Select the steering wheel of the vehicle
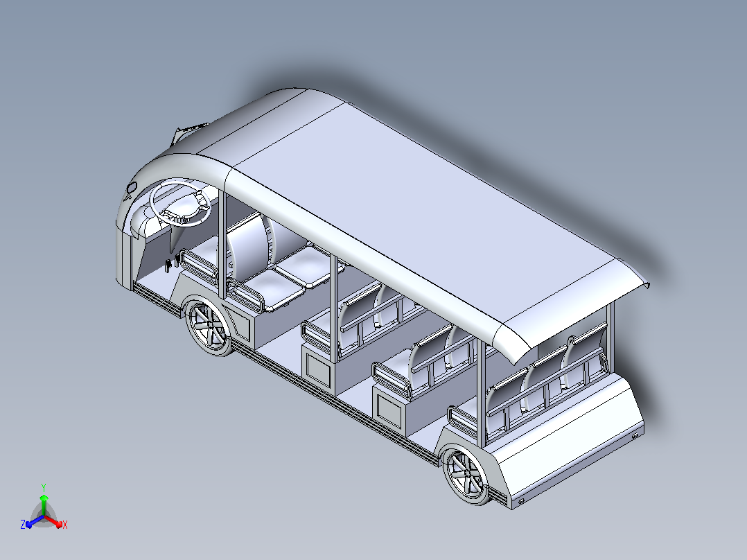Screen dimensions: 747x560 pos(180,203)
